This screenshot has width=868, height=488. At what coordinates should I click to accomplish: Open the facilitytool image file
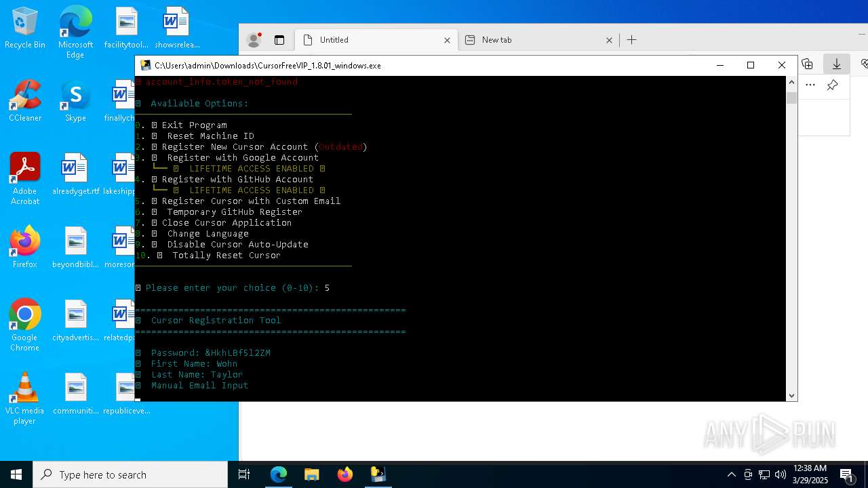(126, 28)
